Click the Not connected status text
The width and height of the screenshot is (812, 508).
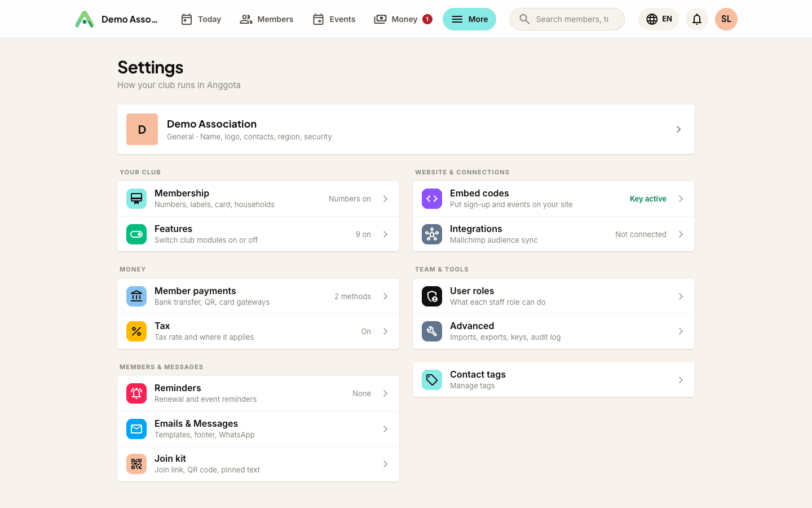click(x=641, y=234)
